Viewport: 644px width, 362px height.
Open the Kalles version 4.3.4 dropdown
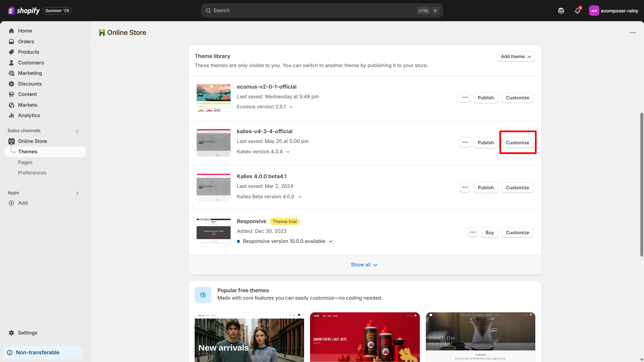[x=289, y=152]
